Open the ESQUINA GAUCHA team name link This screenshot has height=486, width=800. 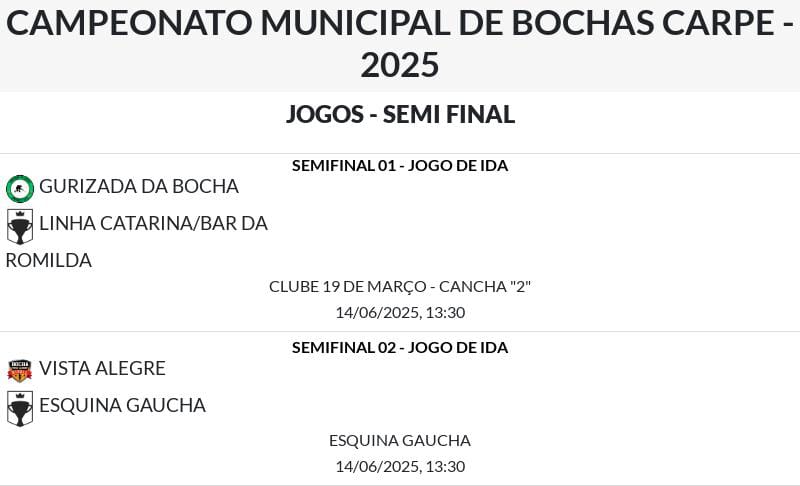pyautogui.click(x=122, y=405)
